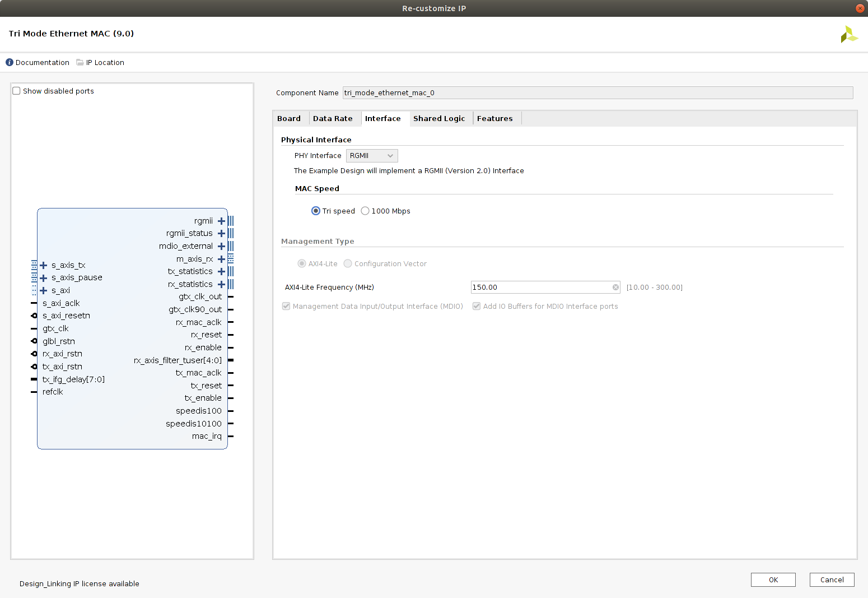Click the refclk port label

53,392
